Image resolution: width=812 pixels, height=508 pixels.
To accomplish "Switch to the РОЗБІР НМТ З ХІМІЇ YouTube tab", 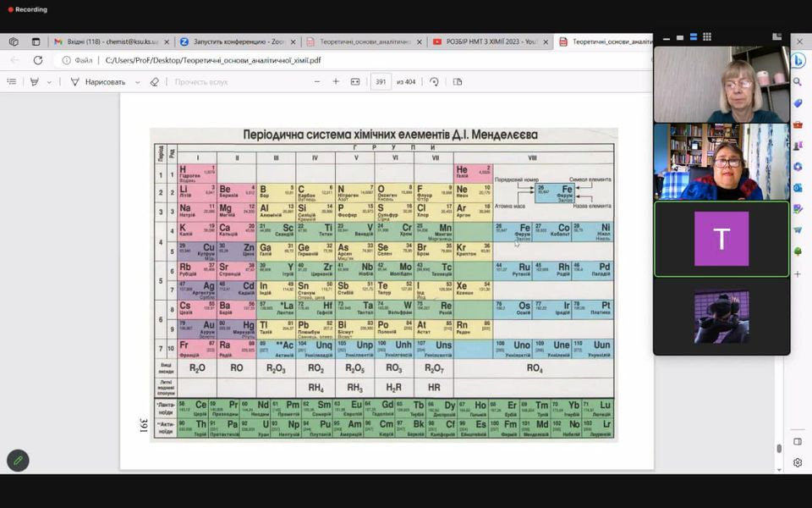I will tap(491, 41).
